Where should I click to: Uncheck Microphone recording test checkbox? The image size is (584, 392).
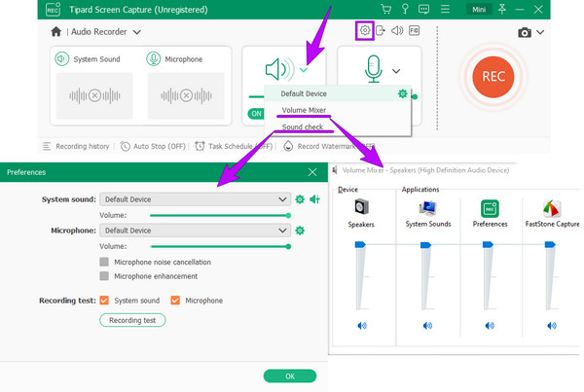[175, 300]
